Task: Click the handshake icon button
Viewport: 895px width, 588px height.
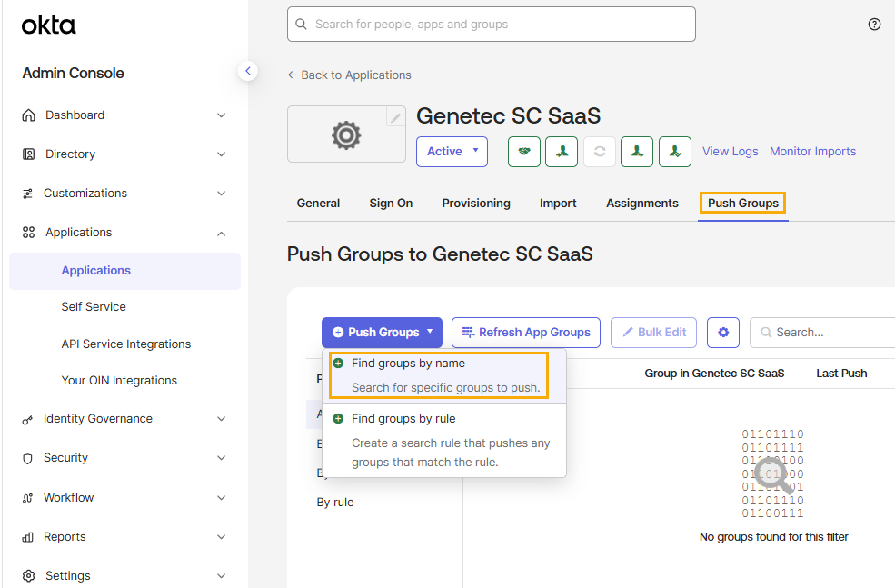Action: click(524, 152)
